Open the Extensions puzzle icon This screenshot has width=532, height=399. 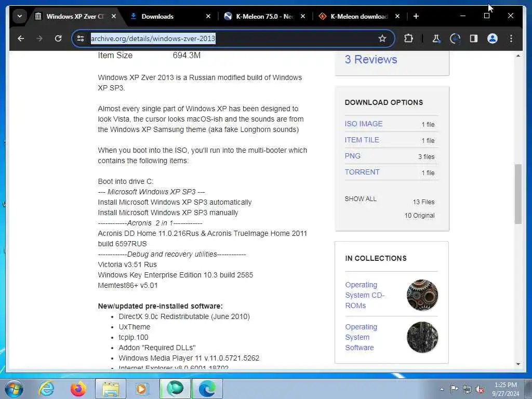[408, 38]
